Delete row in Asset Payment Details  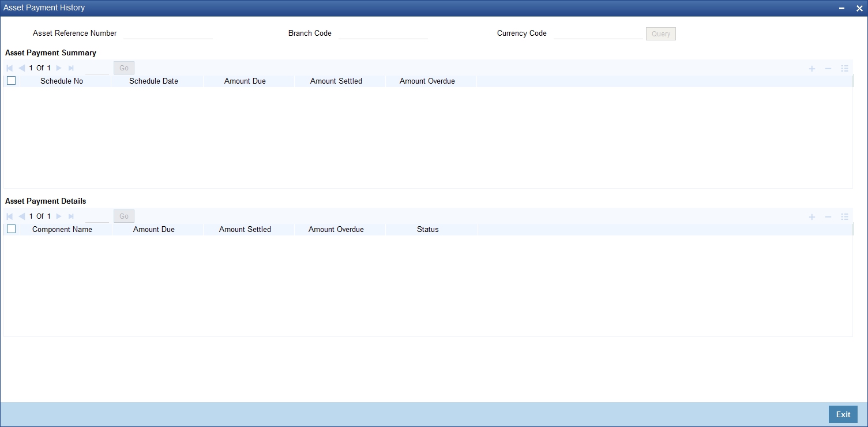pos(828,217)
